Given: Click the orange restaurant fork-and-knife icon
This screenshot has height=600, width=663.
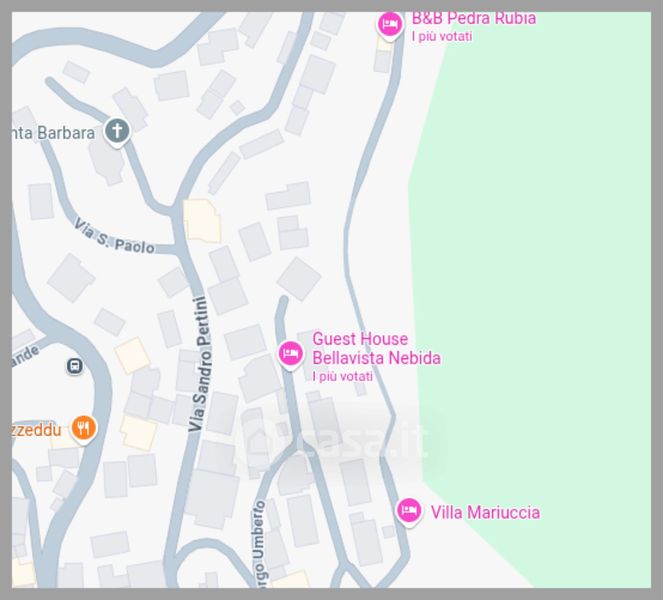Looking at the screenshot, I should [84, 428].
